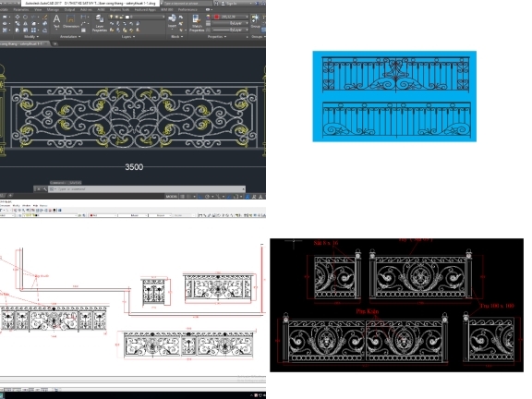Click the red object color swatch
The image size is (532, 399).
pos(216,17)
